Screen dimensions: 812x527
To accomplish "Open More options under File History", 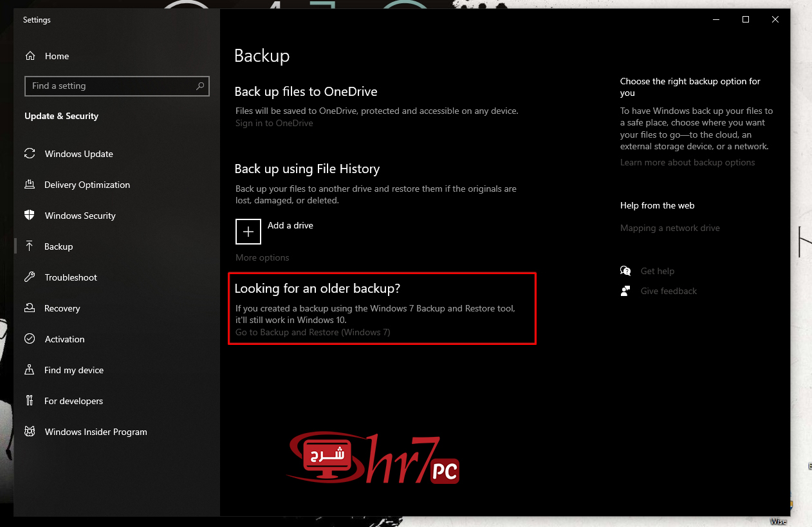I will (x=262, y=257).
